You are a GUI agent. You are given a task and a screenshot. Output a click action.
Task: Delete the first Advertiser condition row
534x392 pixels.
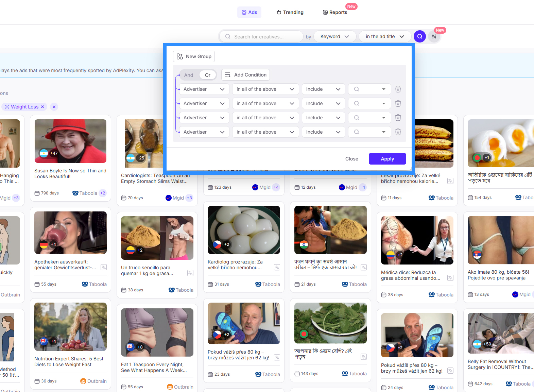tap(398, 89)
